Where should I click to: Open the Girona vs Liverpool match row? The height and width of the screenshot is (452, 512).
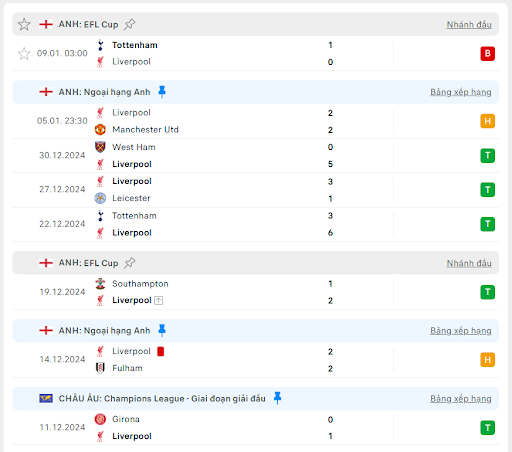click(256, 428)
